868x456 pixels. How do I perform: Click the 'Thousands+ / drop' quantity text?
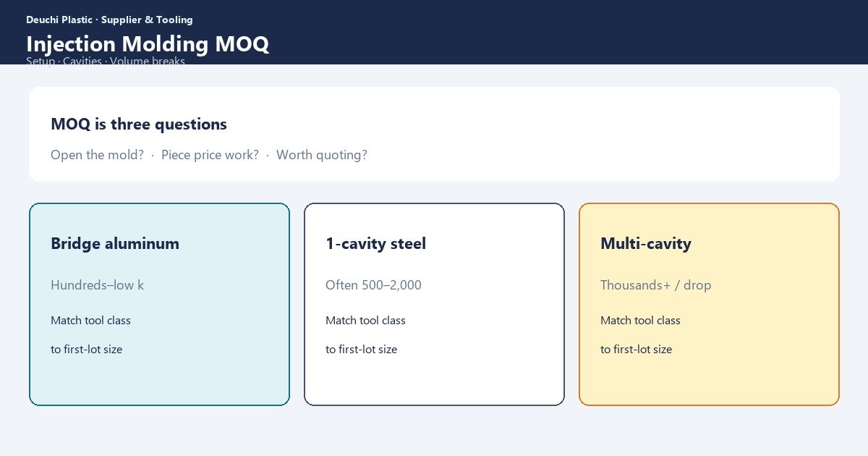click(656, 285)
